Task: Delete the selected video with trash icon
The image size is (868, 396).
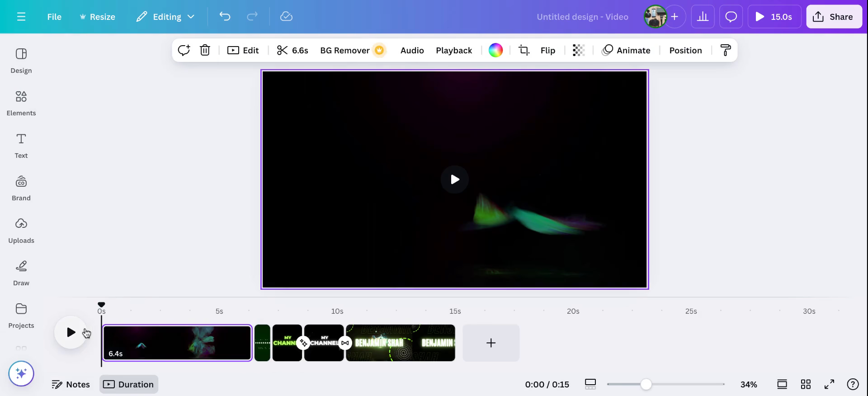Action: click(x=205, y=50)
